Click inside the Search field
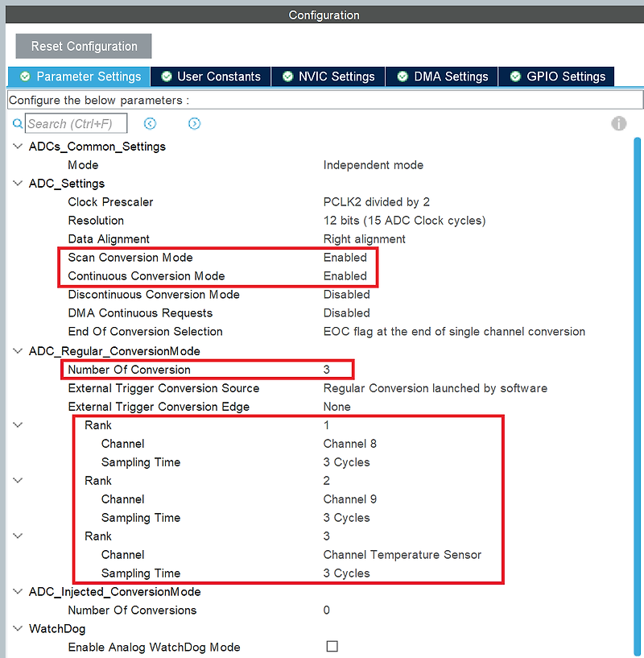 (76, 123)
